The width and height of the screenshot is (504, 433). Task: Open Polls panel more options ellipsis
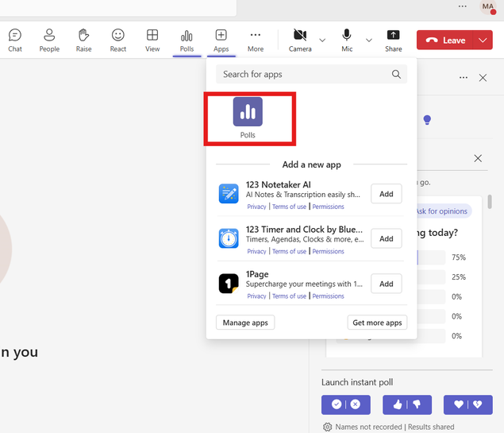(464, 78)
